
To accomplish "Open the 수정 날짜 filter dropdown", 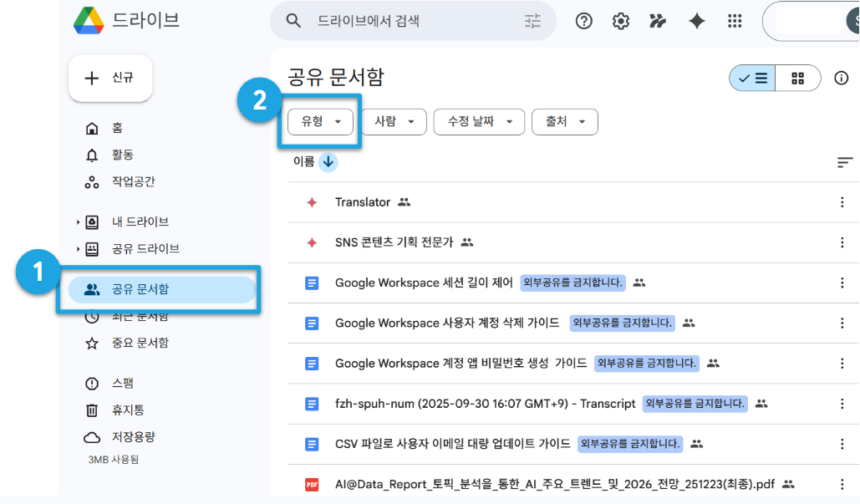I will click(479, 122).
